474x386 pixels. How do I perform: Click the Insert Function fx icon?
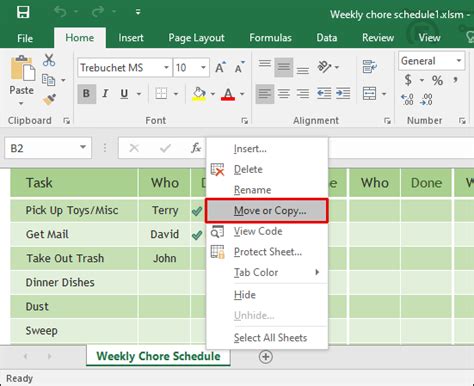point(196,148)
